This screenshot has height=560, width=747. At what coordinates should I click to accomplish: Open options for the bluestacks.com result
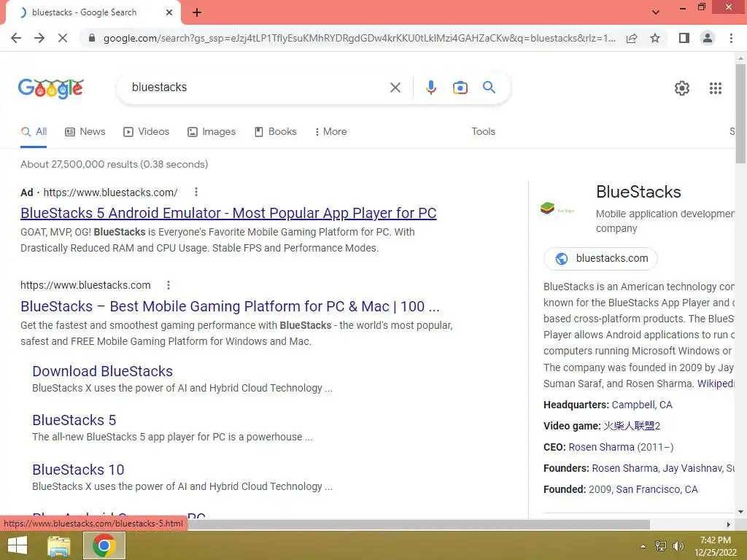169,285
